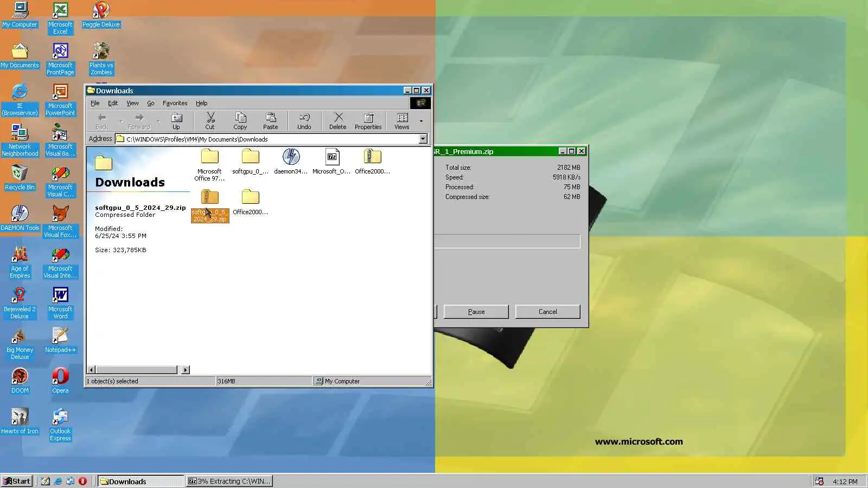Open Properties from the Explorer toolbar
Viewport: 868px width, 488px height.
pos(368,121)
